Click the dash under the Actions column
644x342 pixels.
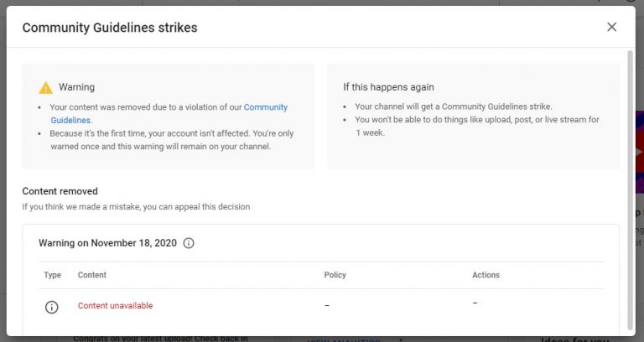pos(475,303)
